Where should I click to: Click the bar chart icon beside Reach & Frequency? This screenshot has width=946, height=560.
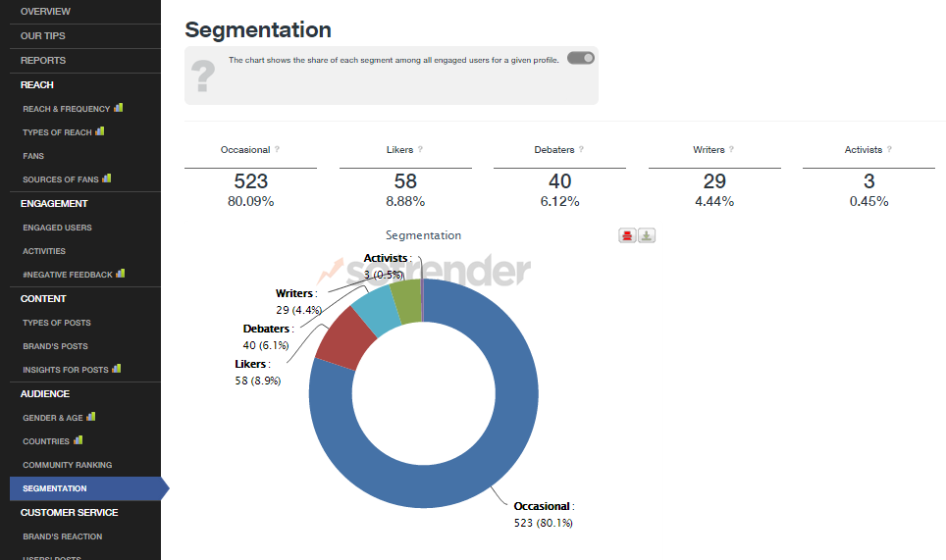coord(119,108)
